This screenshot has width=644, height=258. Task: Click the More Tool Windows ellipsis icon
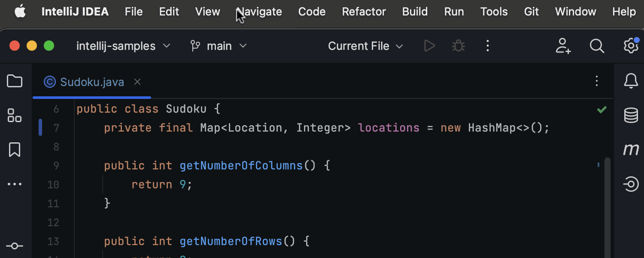click(14, 184)
